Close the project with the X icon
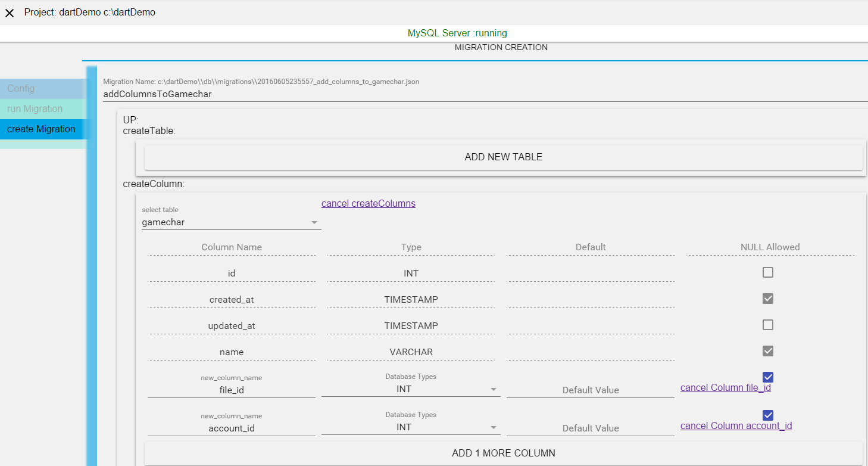 pyautogui.click(x=10, y=13)
